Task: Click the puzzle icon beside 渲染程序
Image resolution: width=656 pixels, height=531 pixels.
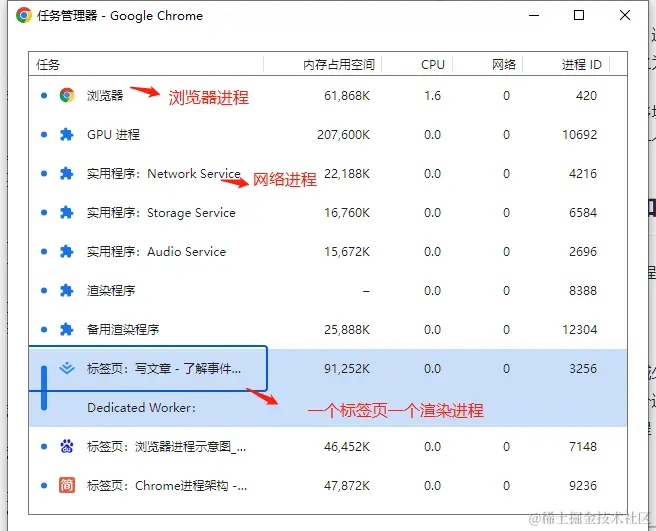Action: [67, 290]
